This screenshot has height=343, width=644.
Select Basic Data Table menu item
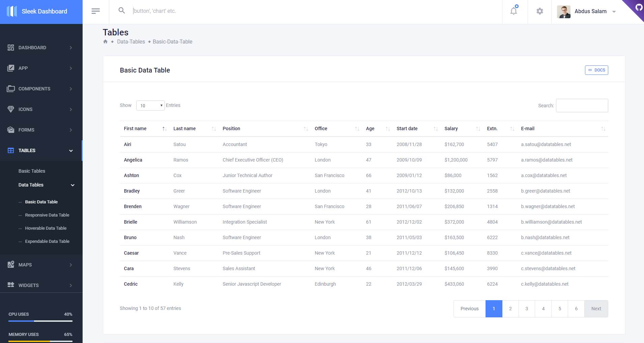[41, 202]
